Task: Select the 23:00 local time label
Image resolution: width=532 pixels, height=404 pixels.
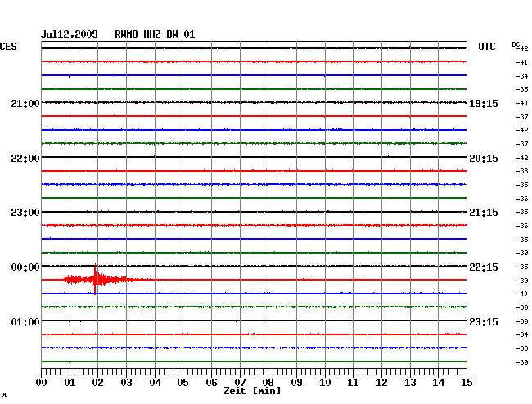Action: [x=25, y=213]
